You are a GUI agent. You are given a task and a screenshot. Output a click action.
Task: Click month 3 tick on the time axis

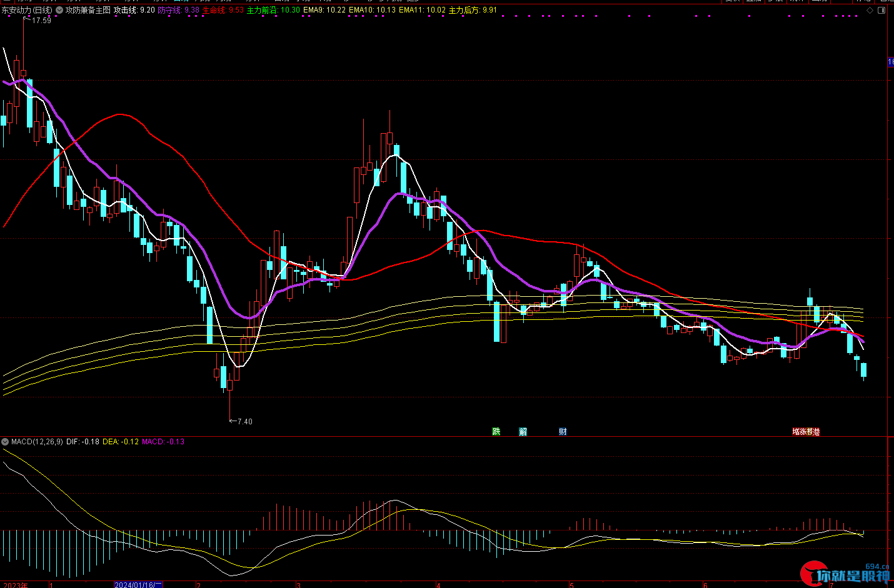[x=298, y=586]
